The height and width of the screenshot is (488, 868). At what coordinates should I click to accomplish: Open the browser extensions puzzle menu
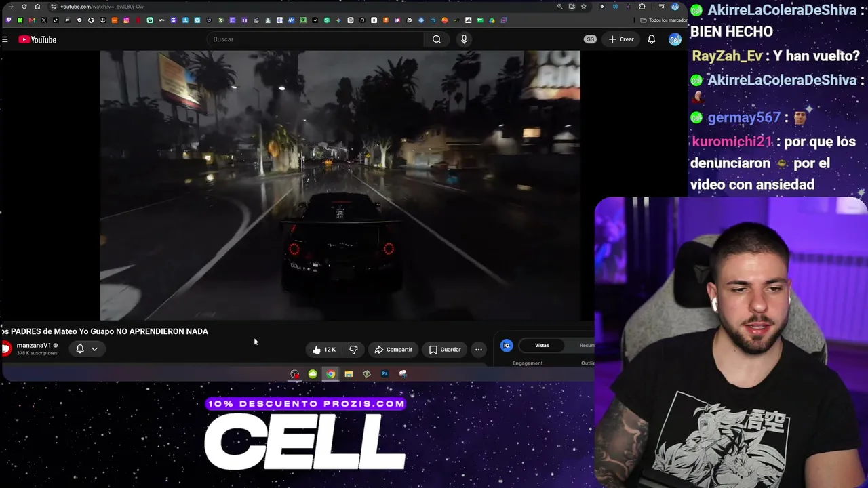(642, 7)
